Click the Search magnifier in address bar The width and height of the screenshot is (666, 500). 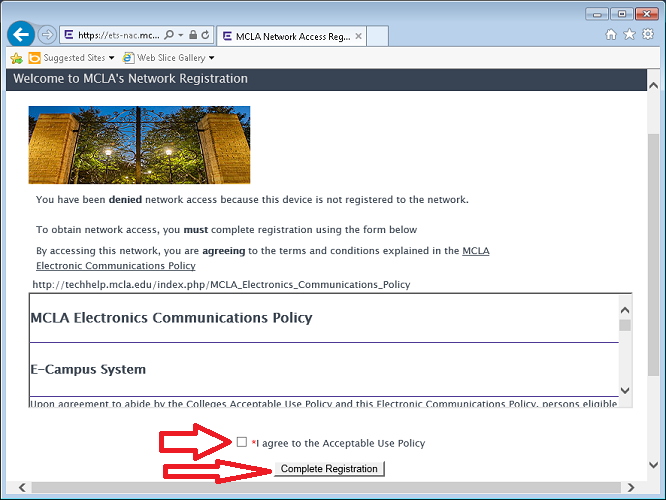coord(169,35)
